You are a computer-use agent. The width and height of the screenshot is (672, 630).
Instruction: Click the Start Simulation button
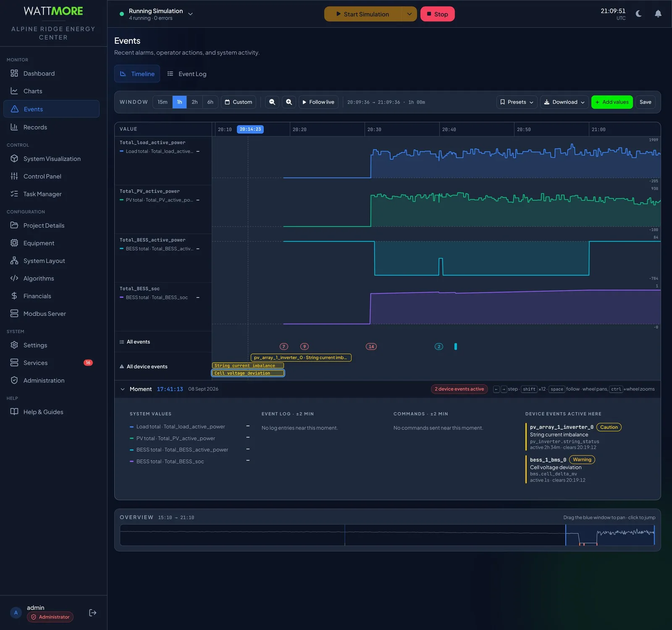tap(363, 14)
